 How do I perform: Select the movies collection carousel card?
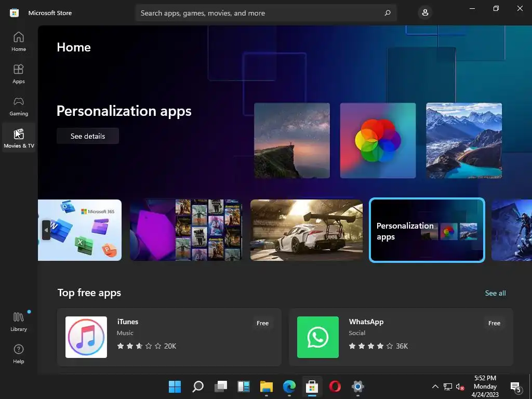pos(186,230)
